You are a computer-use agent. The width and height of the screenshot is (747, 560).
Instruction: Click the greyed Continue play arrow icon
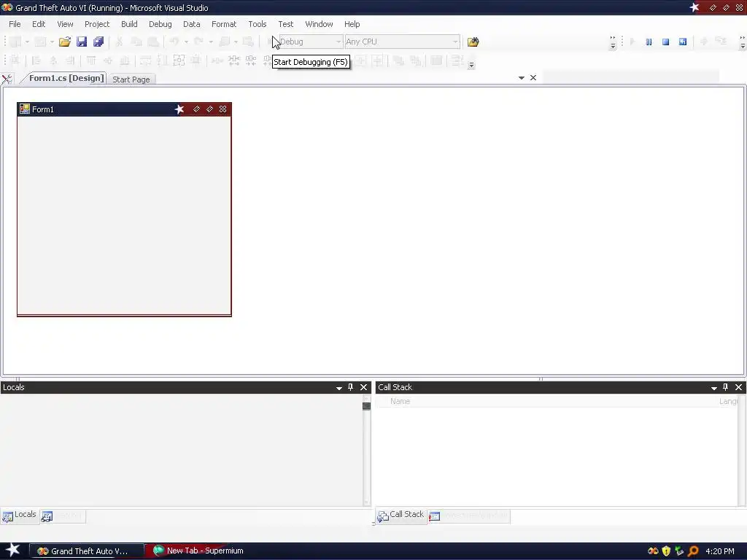click(632, 42)
